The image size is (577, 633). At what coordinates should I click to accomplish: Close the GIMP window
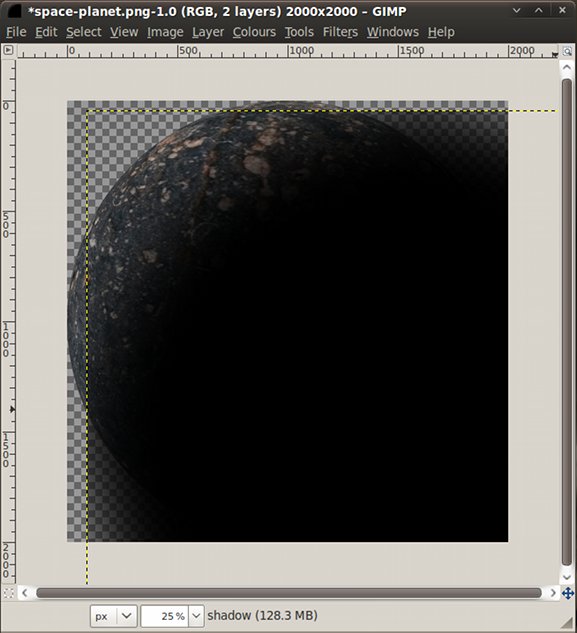[x=562, y=10]
